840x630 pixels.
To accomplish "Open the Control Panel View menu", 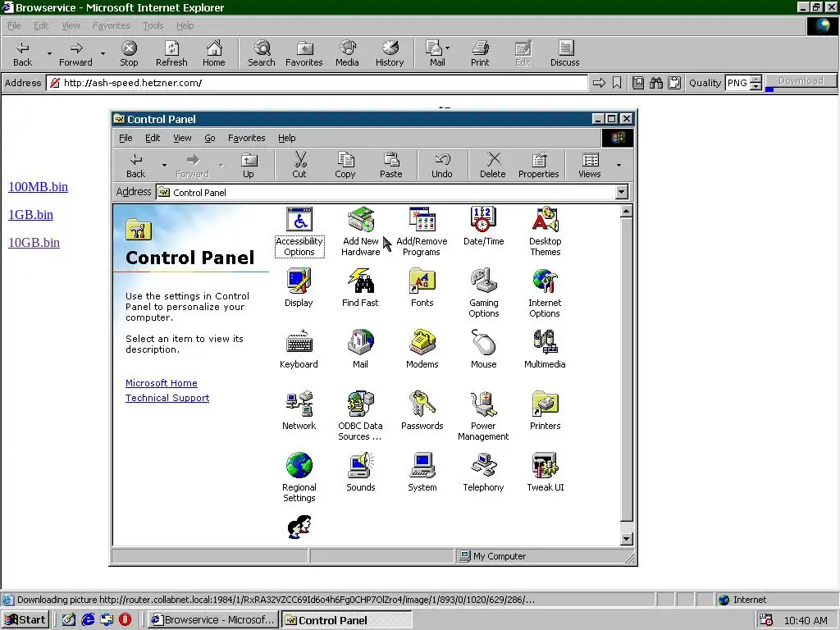I will 182,138.
